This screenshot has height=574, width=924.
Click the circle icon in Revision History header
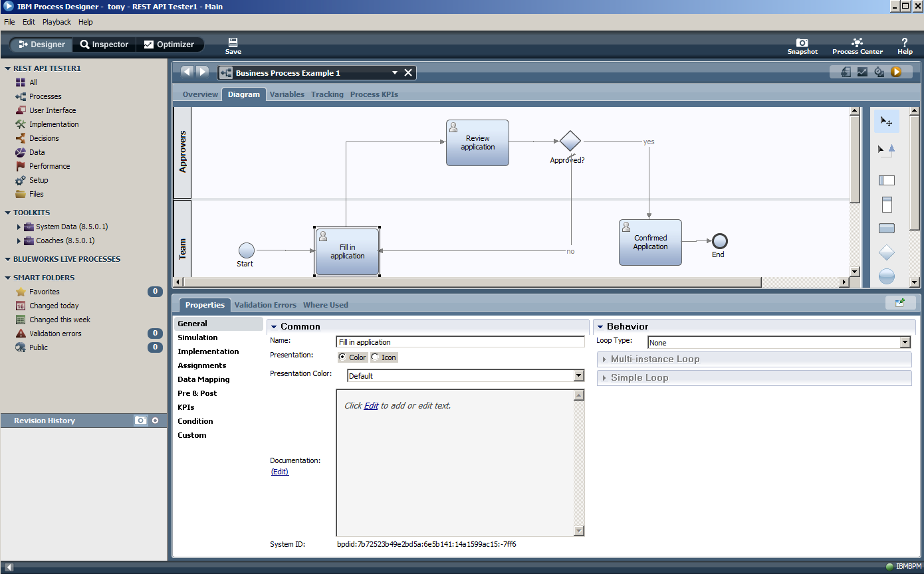(156, 421)
